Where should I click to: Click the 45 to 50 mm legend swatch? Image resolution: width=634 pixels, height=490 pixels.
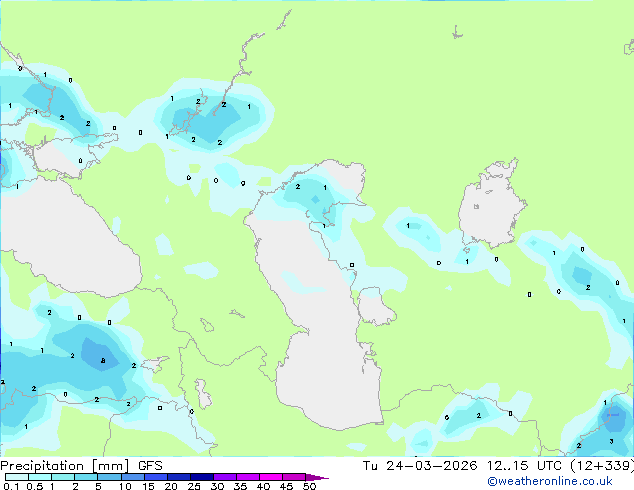pos(293,477)
